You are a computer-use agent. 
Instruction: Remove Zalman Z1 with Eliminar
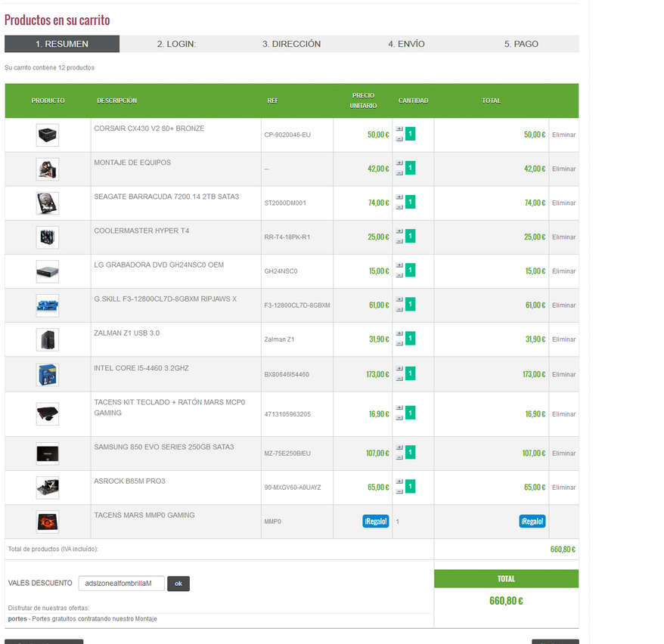[x=563, y=339]
